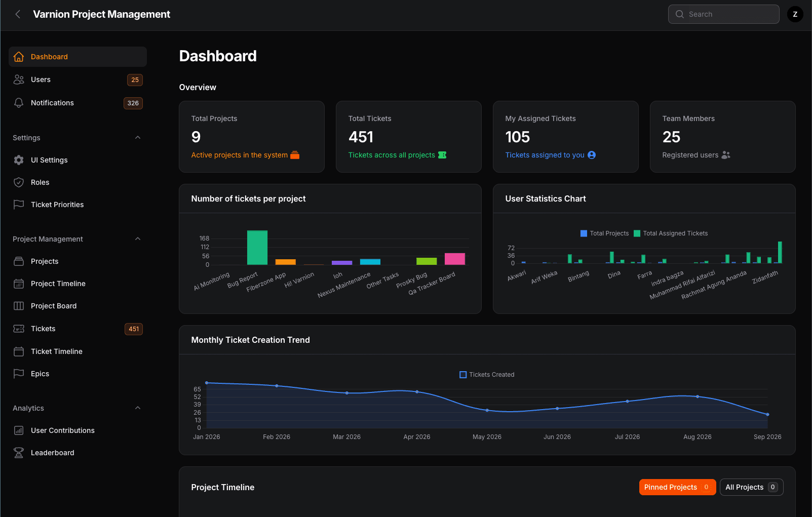Click the Apr 2026 trend data point
The width and height of the screenshot is (812, 517).
tap(417, 392)
